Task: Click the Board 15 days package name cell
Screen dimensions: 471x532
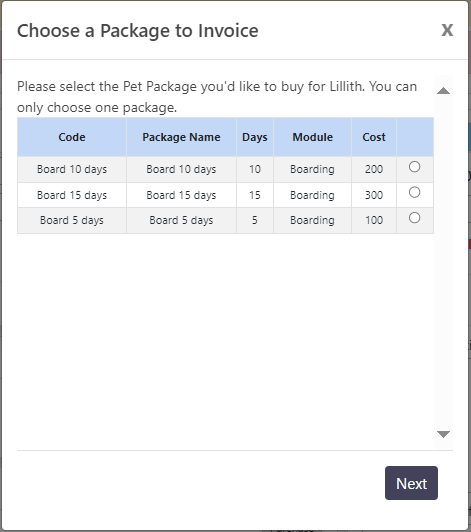Action: pos(181,195)
